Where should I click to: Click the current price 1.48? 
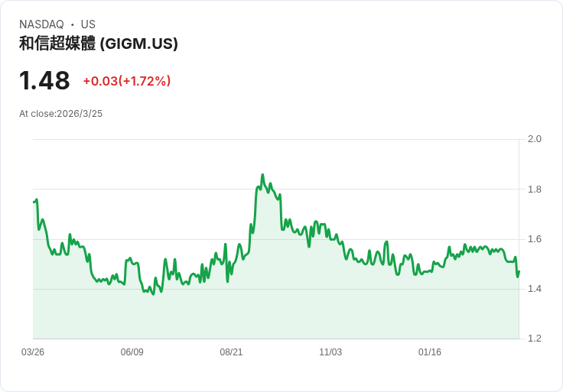coord(44,80)
